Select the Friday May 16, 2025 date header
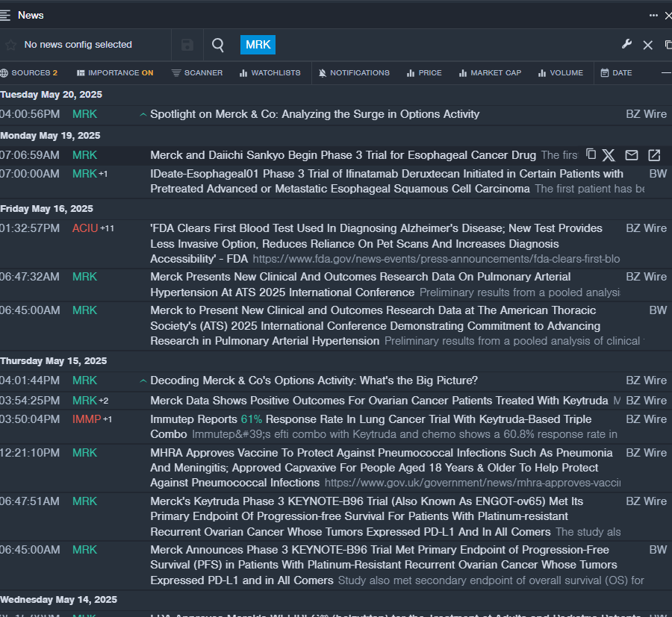 pyautogui.click(x=46, y=209)
